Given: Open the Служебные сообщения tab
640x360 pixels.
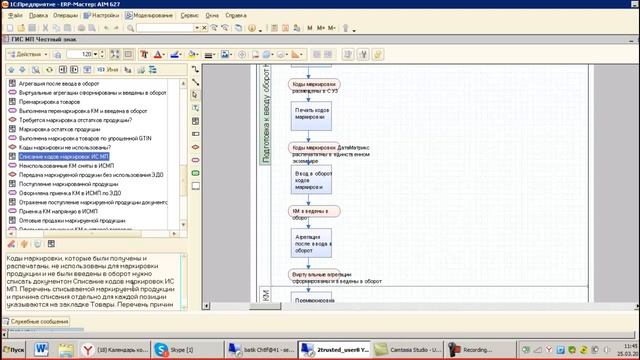Looking at the screenshot, I should [36, 321].
